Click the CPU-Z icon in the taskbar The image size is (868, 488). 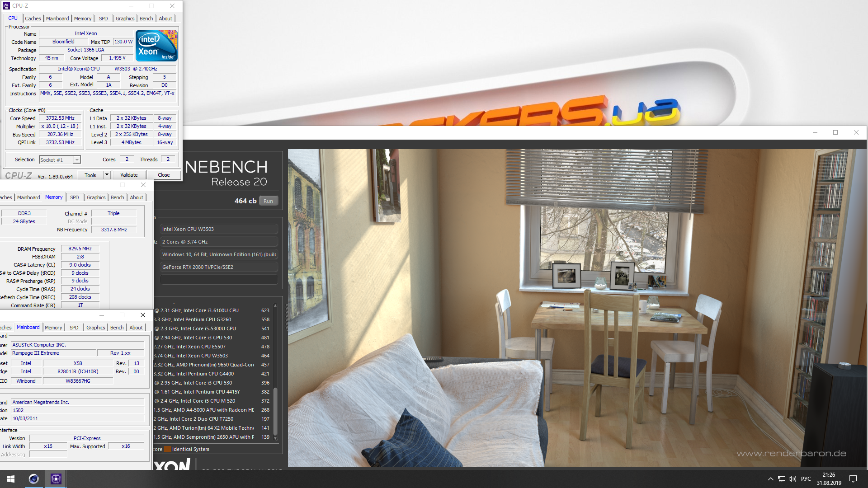click(56, 479)
